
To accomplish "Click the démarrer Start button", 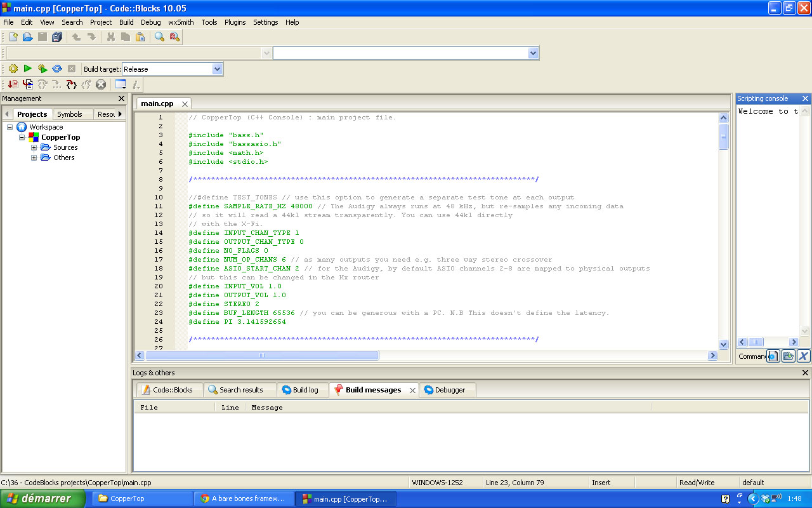I will coord(43,498).
